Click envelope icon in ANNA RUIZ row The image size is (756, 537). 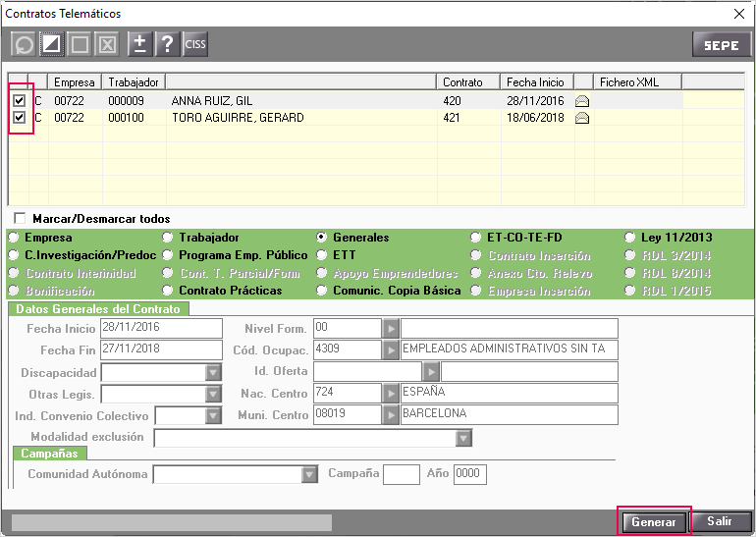[582, 101]
